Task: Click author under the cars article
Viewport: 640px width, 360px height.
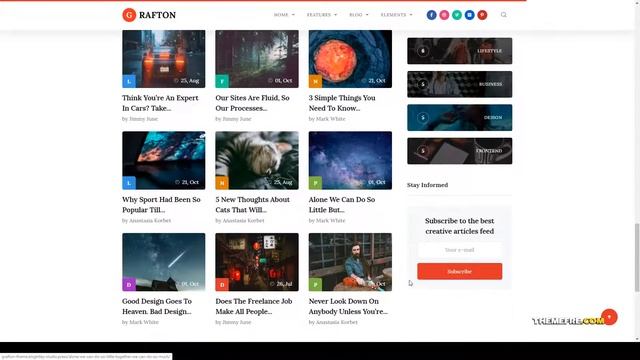Action: click(x=143, y=119)
